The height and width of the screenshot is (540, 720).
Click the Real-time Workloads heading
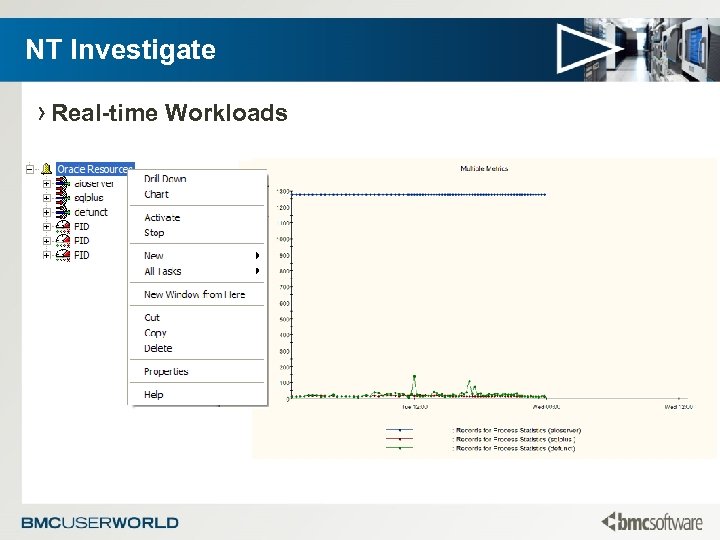pos(169,113)
